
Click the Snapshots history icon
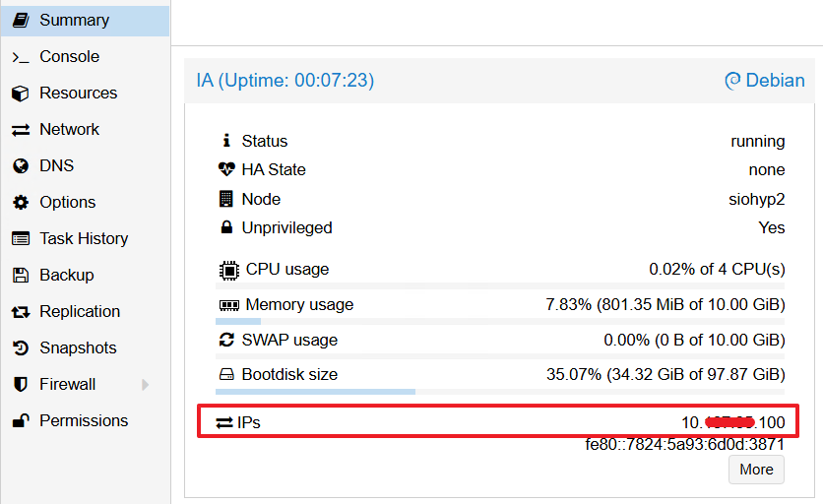tap(21, 348)
